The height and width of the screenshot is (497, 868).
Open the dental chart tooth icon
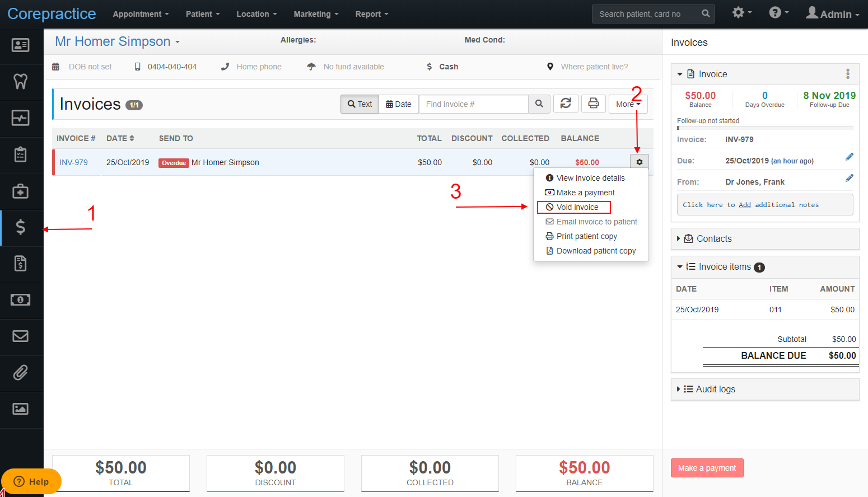pos(21,82)
